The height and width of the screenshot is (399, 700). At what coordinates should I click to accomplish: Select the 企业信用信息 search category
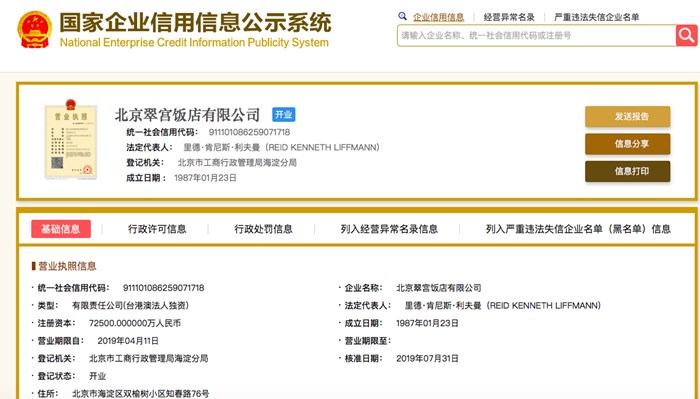point(438,17)
